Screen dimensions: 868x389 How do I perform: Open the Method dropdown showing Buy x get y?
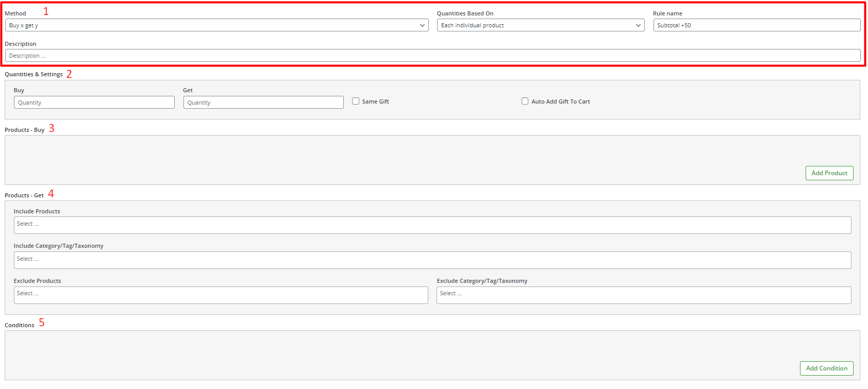pyautogui.click(x=216, y=25)
